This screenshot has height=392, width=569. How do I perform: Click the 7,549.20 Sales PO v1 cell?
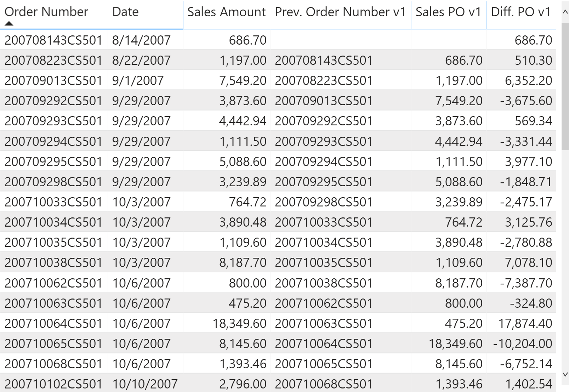coord(459,101)
